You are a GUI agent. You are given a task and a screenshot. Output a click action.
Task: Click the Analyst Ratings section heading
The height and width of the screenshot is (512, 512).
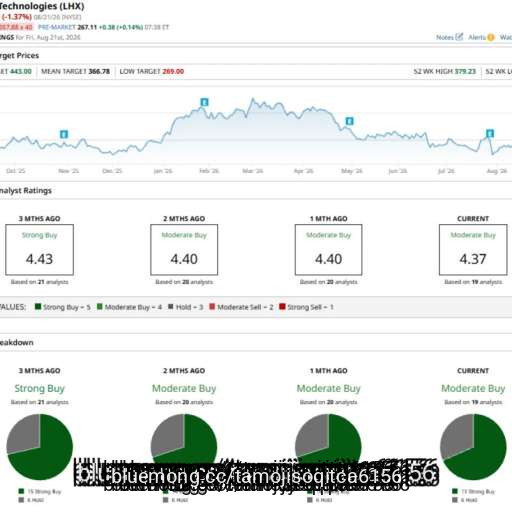click(26, 191)
